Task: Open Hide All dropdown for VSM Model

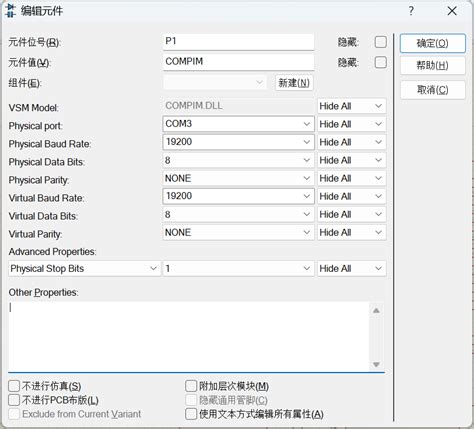Action: coord(352,106)
